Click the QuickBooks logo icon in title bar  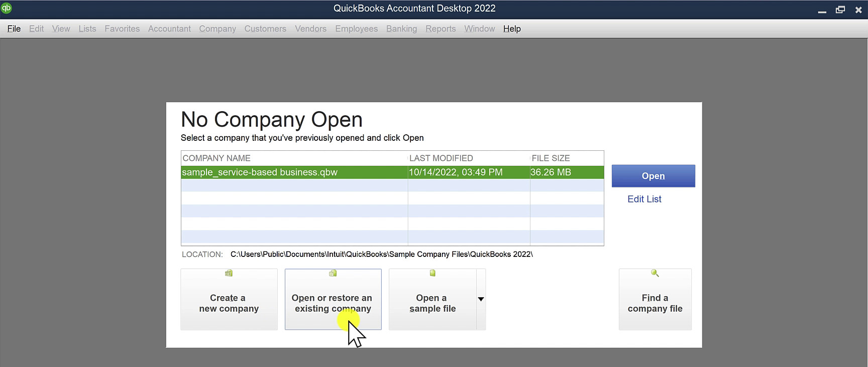tap(6, 8)
